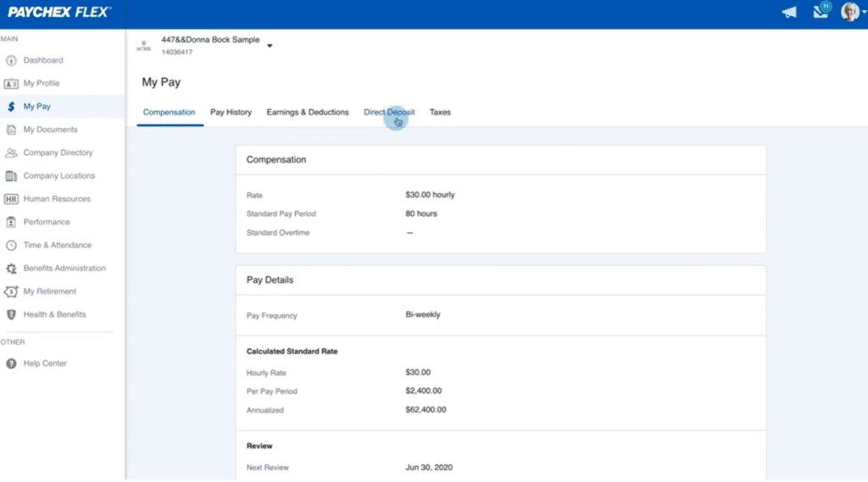Switch to the Direct Deposit tab
Screen dimensions: 868x482
tap(389, 112)
